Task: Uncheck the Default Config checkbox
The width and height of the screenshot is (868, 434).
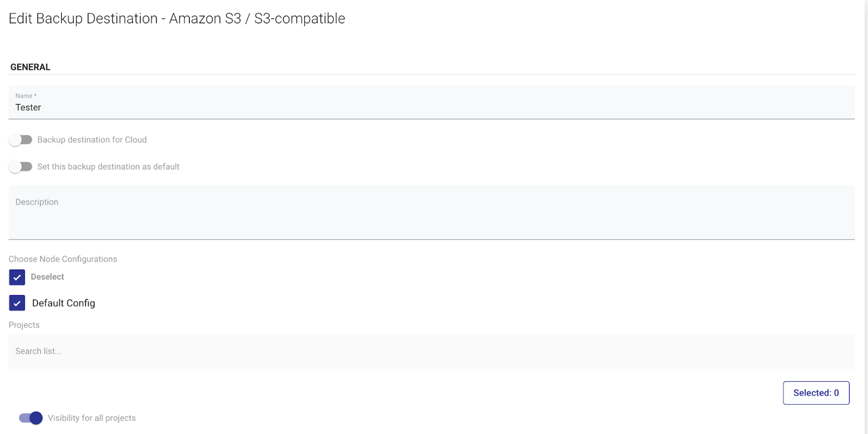Action: 17,303
